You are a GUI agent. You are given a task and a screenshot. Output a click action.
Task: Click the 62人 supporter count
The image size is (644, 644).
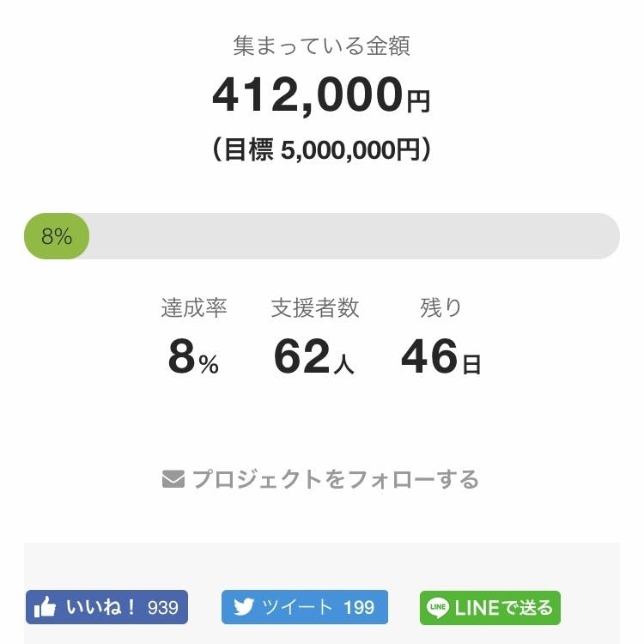[x=314, y=358]
